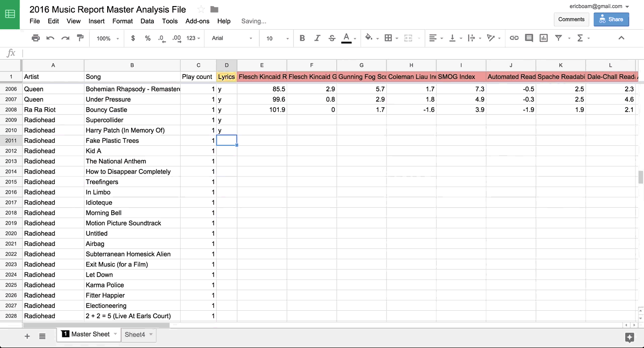Viewport: 644px width, 348px height.
Task: Undo the last action
Action: pyautogui.click(x=50, y=38)
